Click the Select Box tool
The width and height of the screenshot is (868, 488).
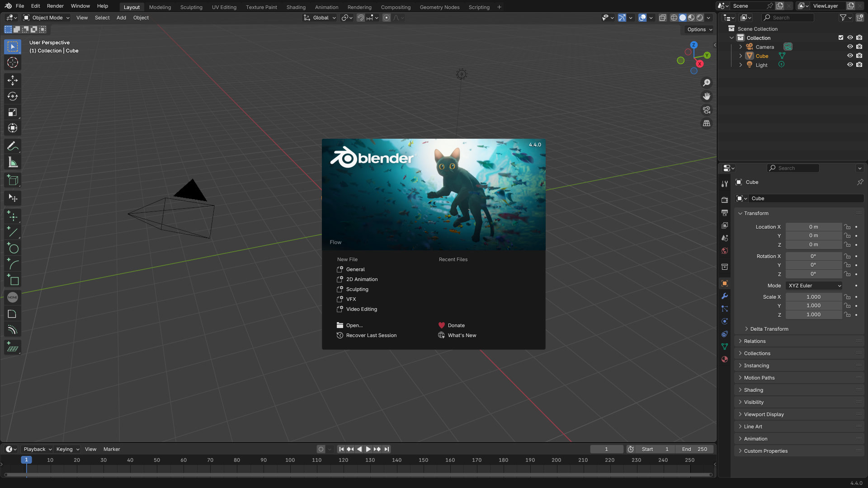pos(13,47)
